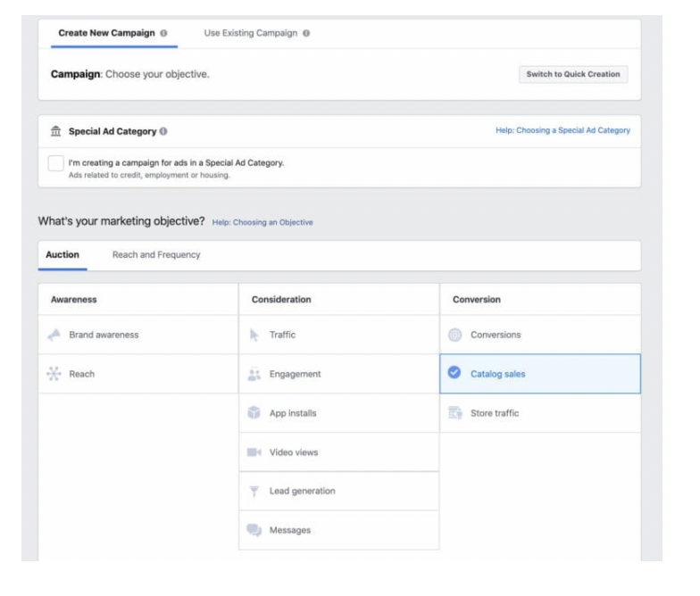Click the Conversions globe icon
700x596 pixels.
[454, 335]
